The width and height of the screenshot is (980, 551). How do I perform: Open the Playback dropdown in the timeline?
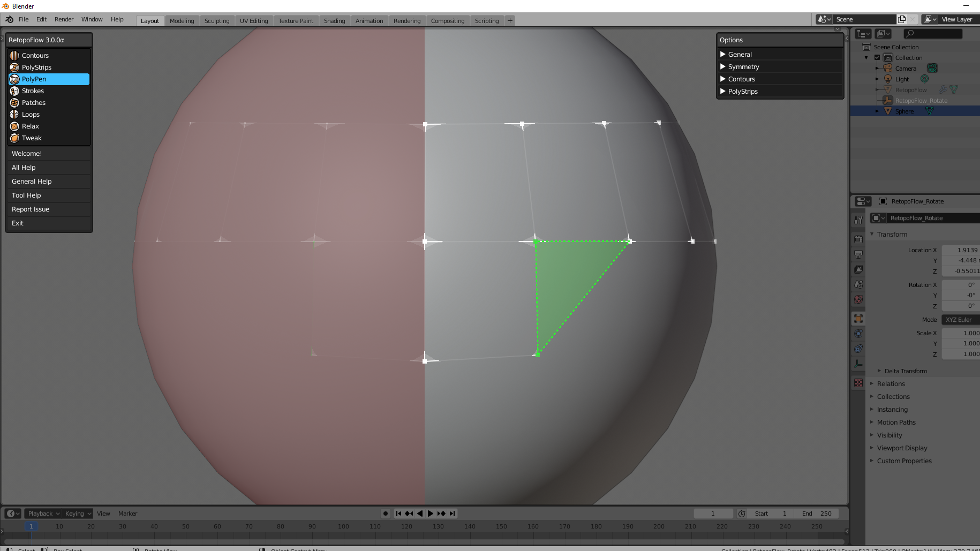pos(42,513)
